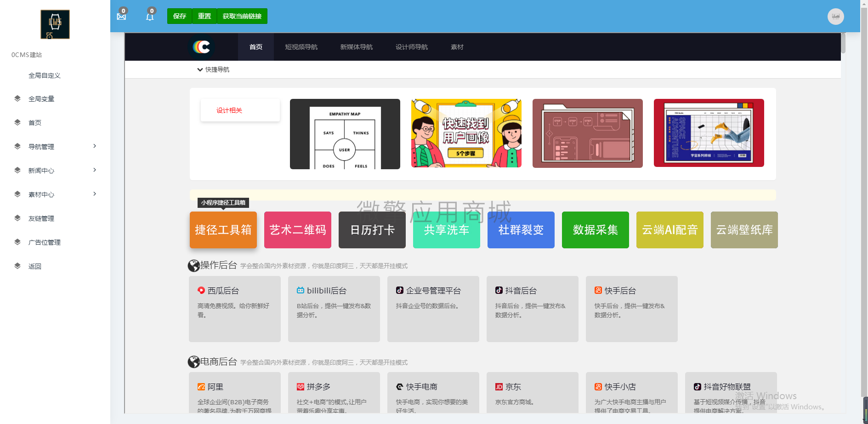This screenshot has height=424, width=868.
Task: Click the 快手电商 icon
Action: (400, 387)
